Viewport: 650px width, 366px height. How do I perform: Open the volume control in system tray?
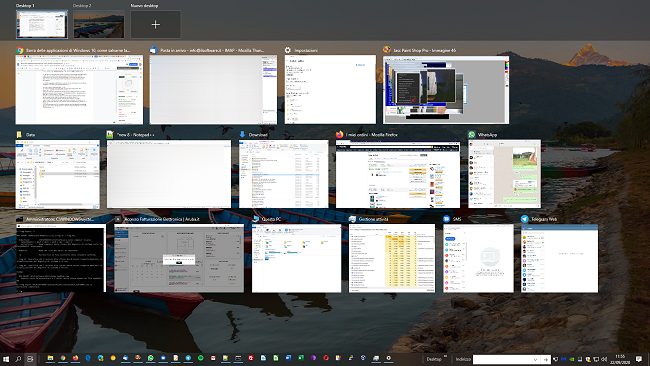[604, 359]
